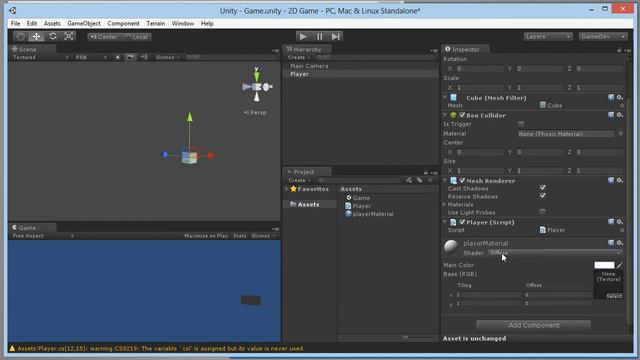Select the Inspector tab

[x=465, y=49]
